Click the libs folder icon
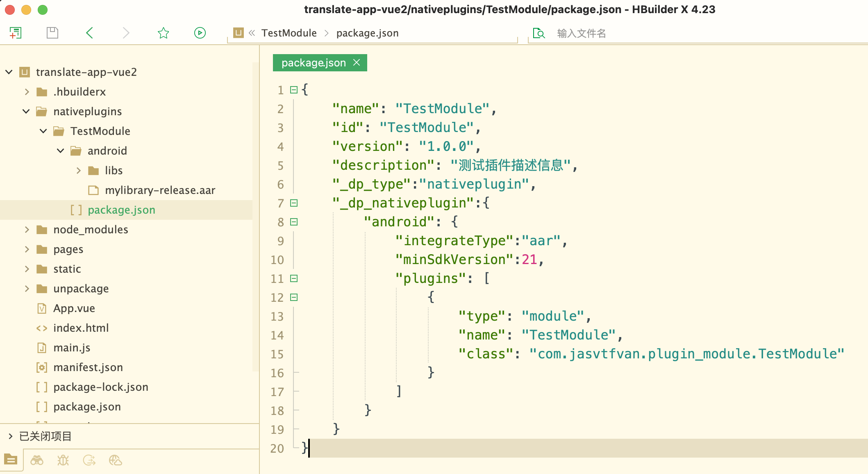Image resolution: width=868 pixels, height=474 pixels. pyautogui.click(x=94, y=171)
